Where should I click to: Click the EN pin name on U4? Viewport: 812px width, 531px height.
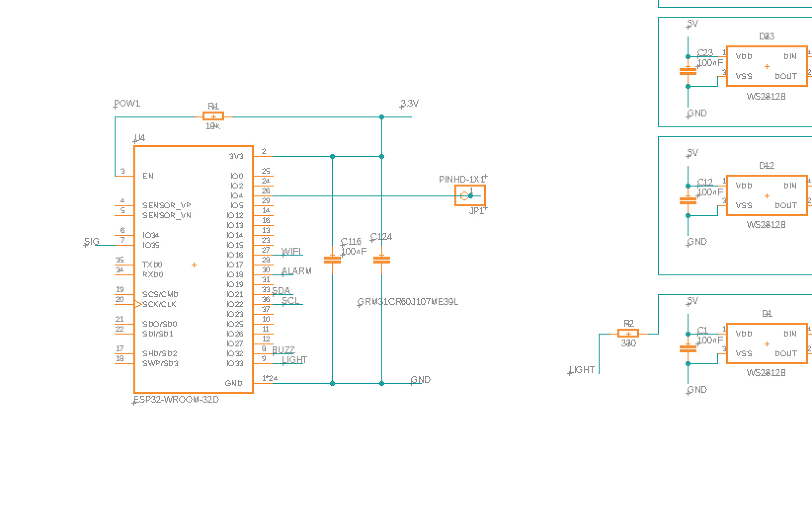[x=148, y=176]
